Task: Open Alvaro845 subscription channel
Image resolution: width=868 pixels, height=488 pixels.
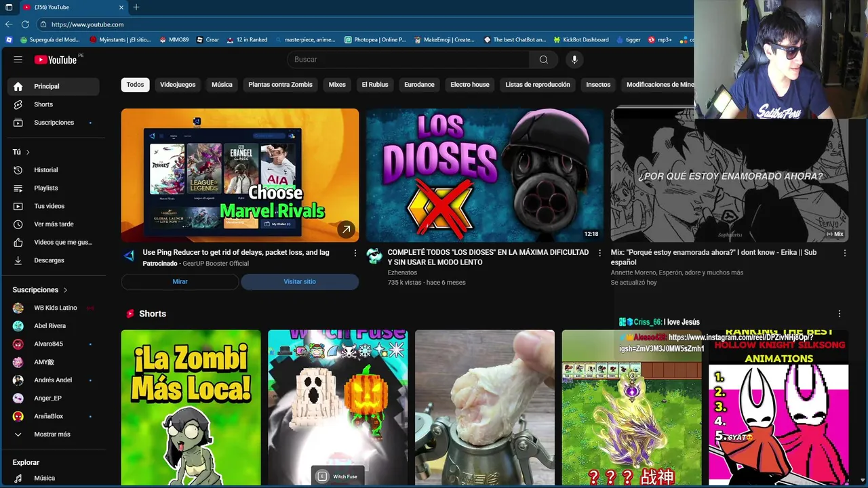Action: (x=54, y=344)
